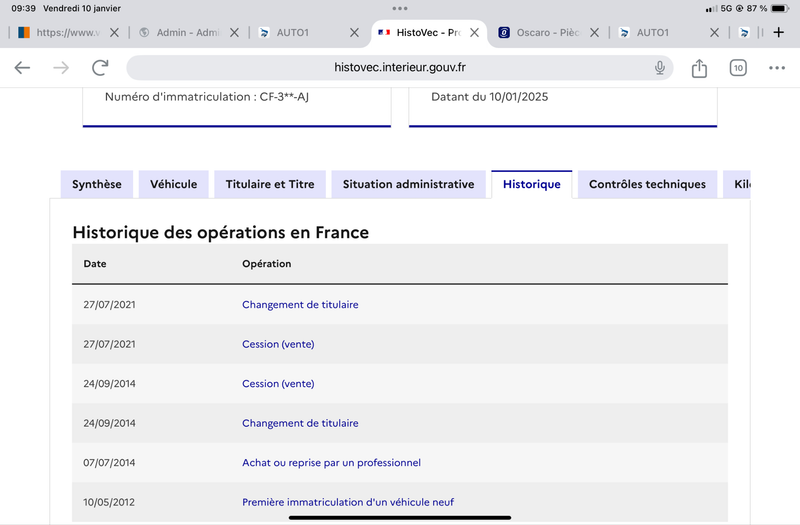800x525 pixels.
Task: Click the 24/09/2014 Cession (vente) entry
Action: coord(278,384)
